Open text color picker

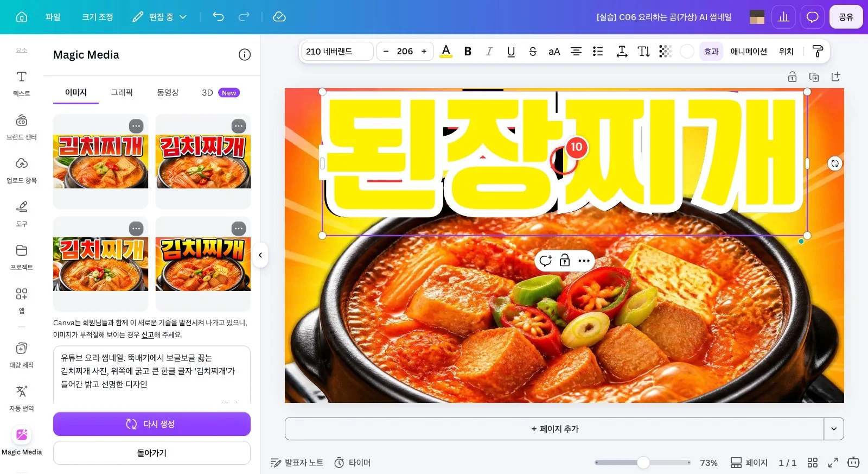(x=446, y=51)
